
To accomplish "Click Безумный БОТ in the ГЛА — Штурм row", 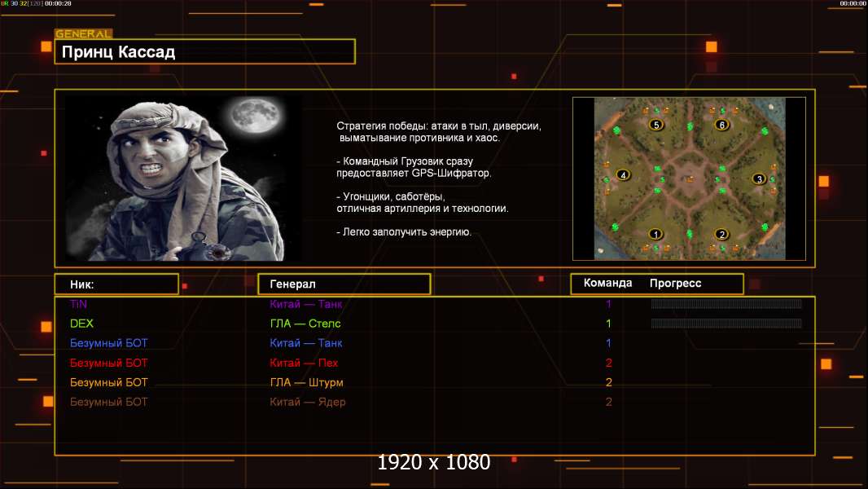I will 109,382.
